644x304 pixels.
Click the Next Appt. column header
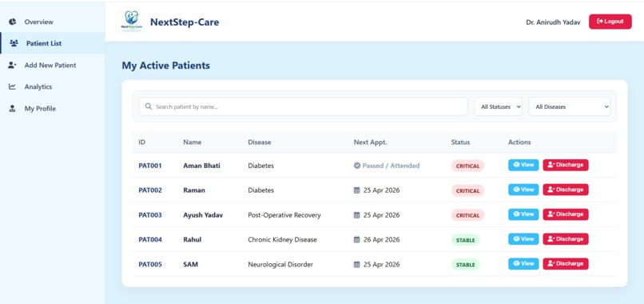370,142
